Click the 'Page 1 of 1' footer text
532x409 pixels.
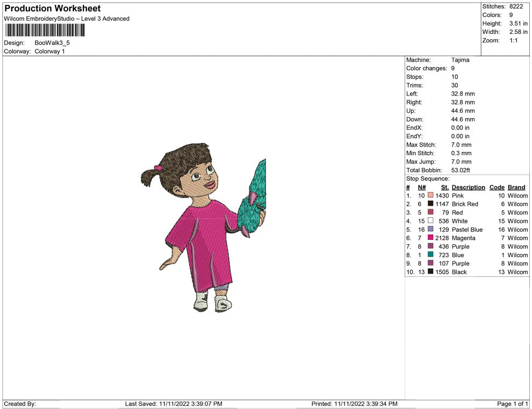point(512,404)
